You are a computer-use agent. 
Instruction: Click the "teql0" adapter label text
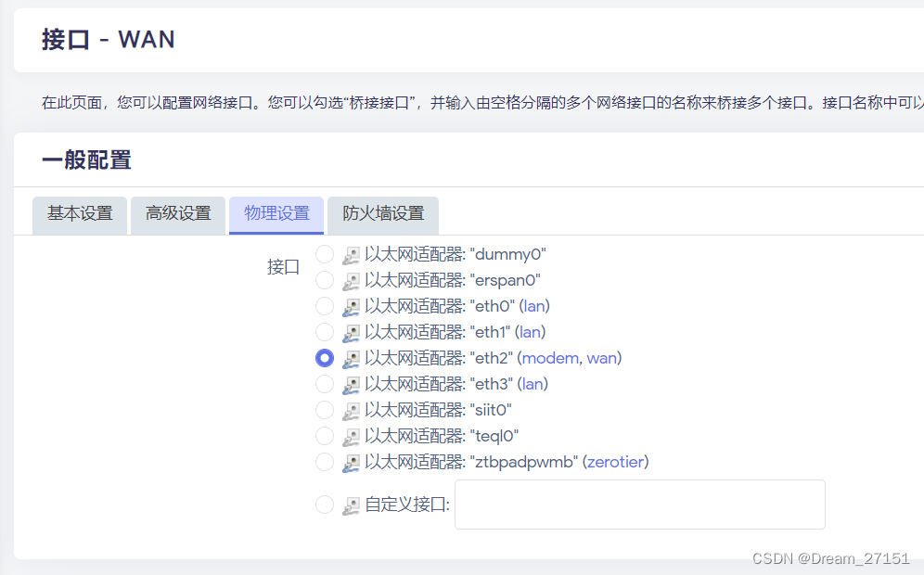point(442,436)
